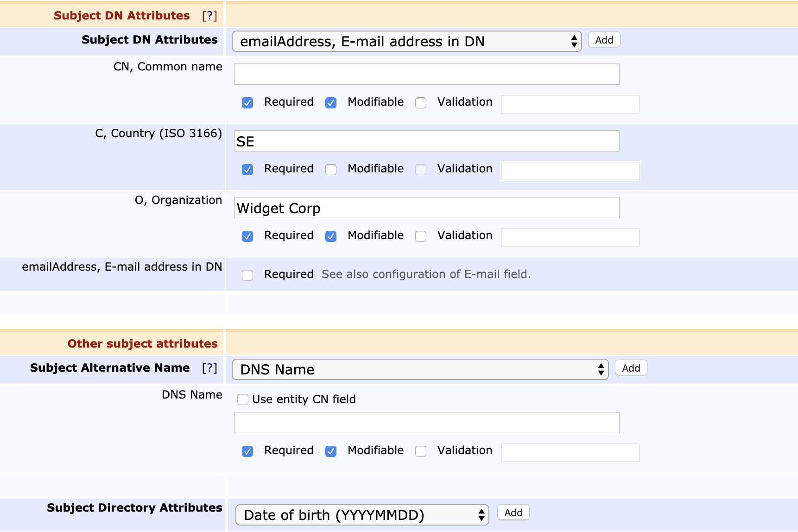
Task: Check Required for emailAddress in DN
Action: click(x=247, y=275)
